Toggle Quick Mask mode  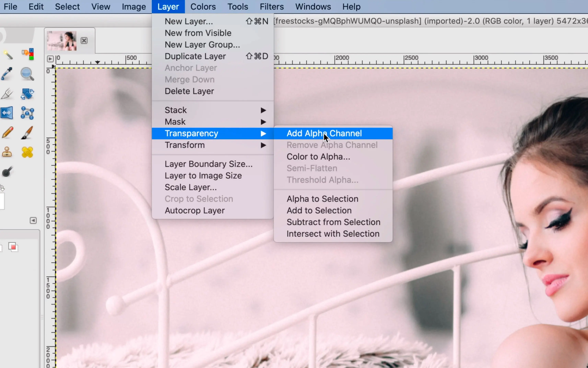pos(13,247)
